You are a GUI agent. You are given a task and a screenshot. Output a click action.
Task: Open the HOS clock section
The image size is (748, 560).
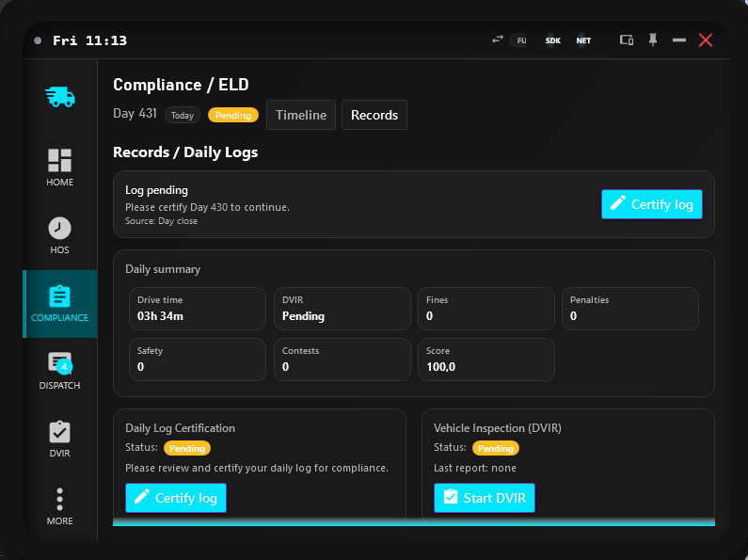(x=59, y=235)
